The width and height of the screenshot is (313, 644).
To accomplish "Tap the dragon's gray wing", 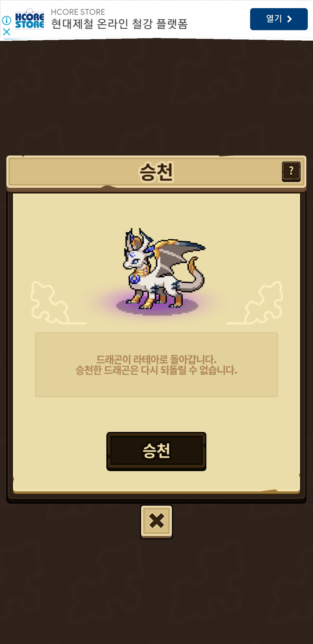I will click(180, 252).
